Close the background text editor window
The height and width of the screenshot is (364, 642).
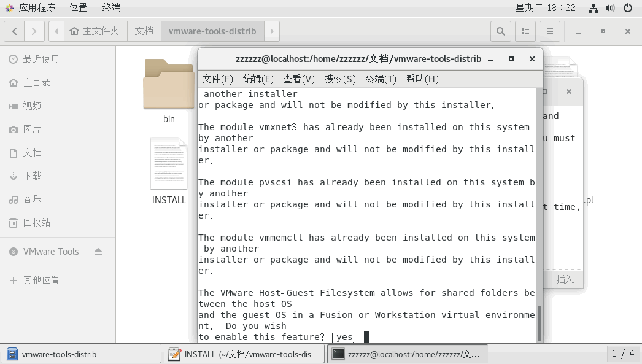click(x=569, y=91)
